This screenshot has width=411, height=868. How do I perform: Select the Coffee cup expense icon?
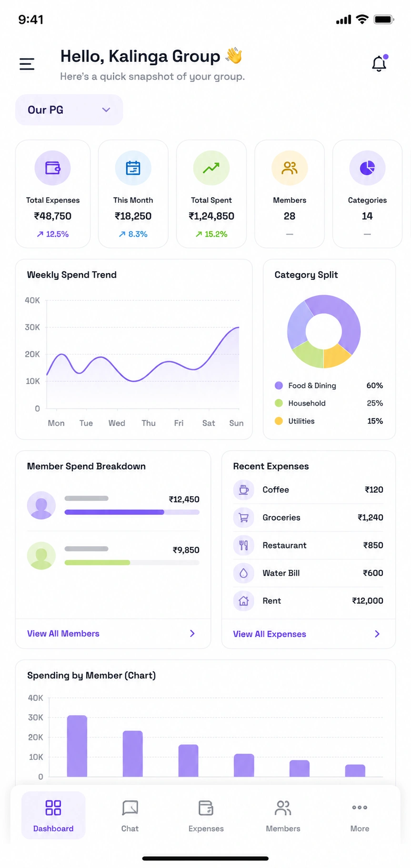243,489
